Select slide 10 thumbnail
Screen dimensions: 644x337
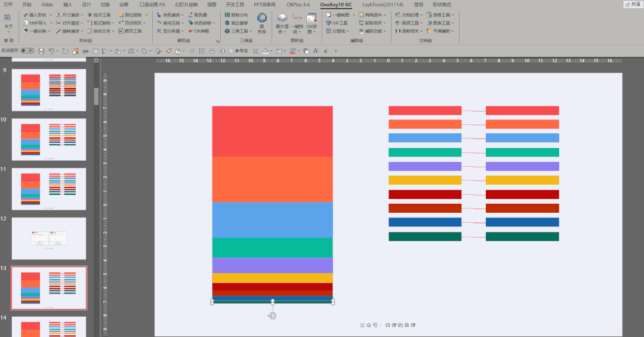point(49,139)
